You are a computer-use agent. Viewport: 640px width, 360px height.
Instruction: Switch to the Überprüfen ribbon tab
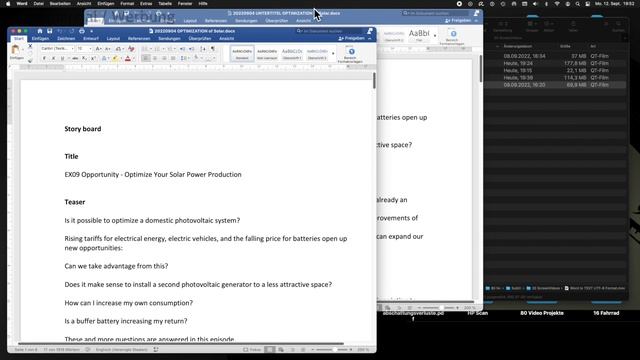pyautogui.click(x=200, y=38)
